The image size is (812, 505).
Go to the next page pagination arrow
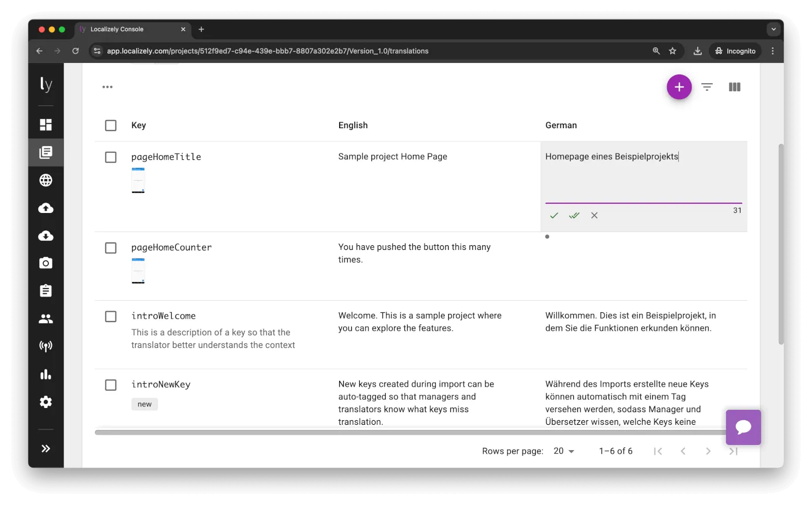[x=708, y=451]
